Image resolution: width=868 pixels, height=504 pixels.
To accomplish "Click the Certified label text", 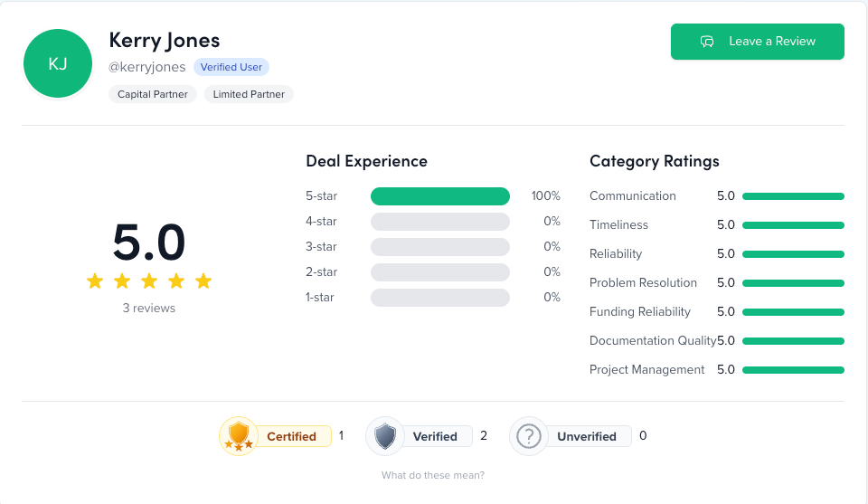I will pyautogui.click(x=291, y=436).
